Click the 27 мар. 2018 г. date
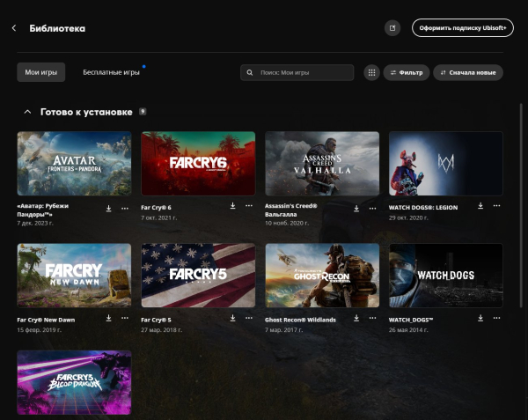 (x=162, y=330)
